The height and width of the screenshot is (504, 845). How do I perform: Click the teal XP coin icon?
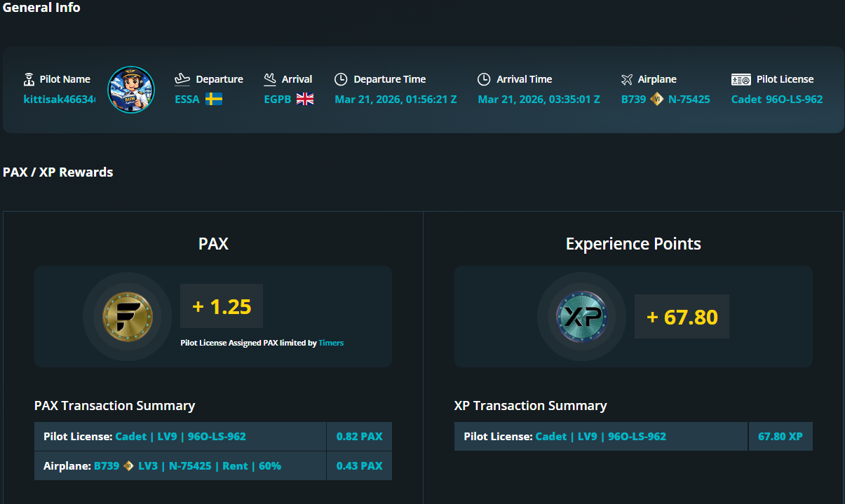click(581, 317)
